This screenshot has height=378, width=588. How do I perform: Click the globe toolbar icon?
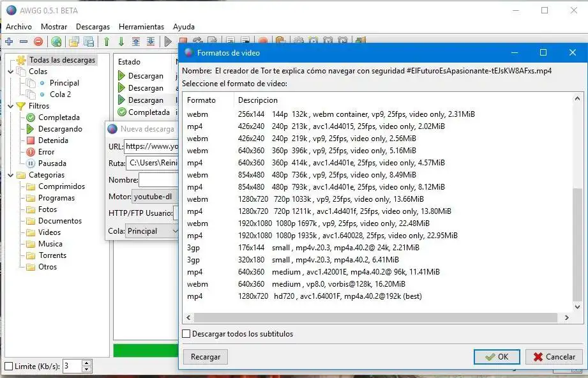pyautogui.click(x=56, y=42)
